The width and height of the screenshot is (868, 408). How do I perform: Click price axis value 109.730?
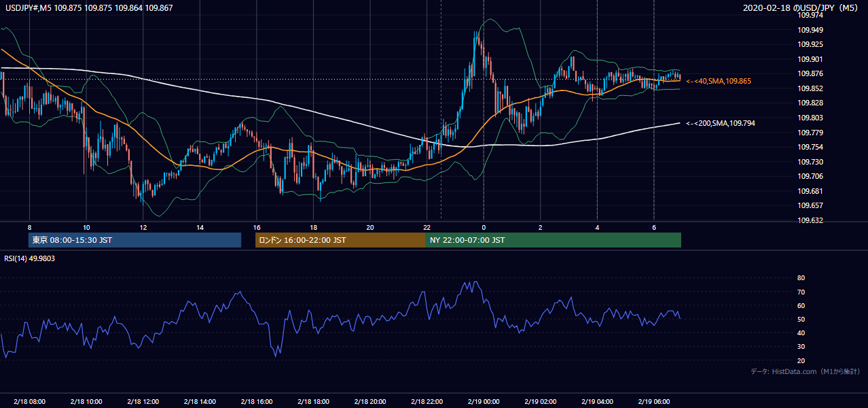pyautogui.click(x=810, y=162)
